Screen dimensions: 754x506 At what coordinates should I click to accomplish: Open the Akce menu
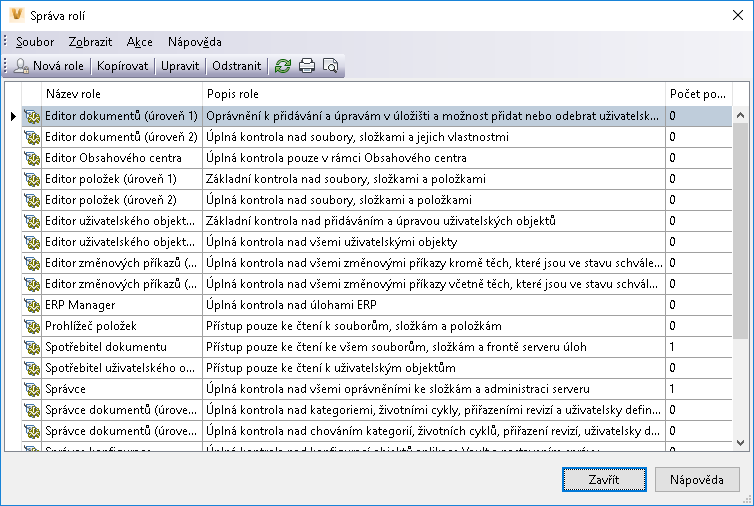(x=140, y=42)
